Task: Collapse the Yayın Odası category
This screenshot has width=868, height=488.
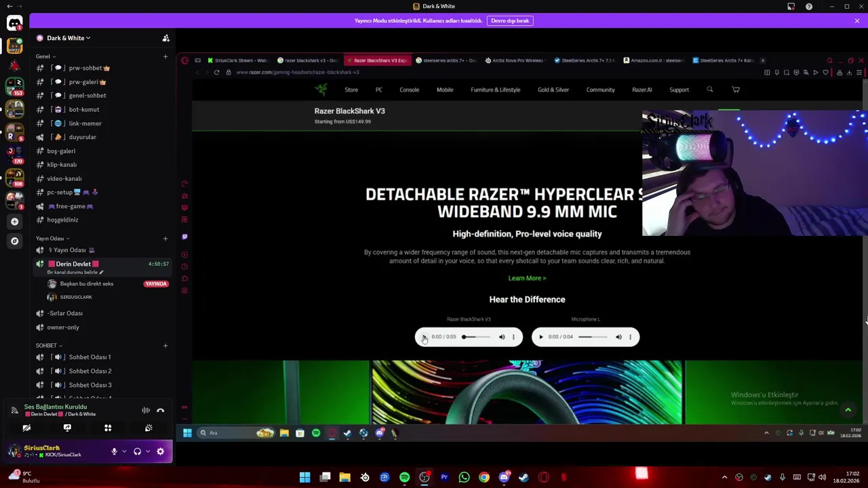Action: pos(52,239)
